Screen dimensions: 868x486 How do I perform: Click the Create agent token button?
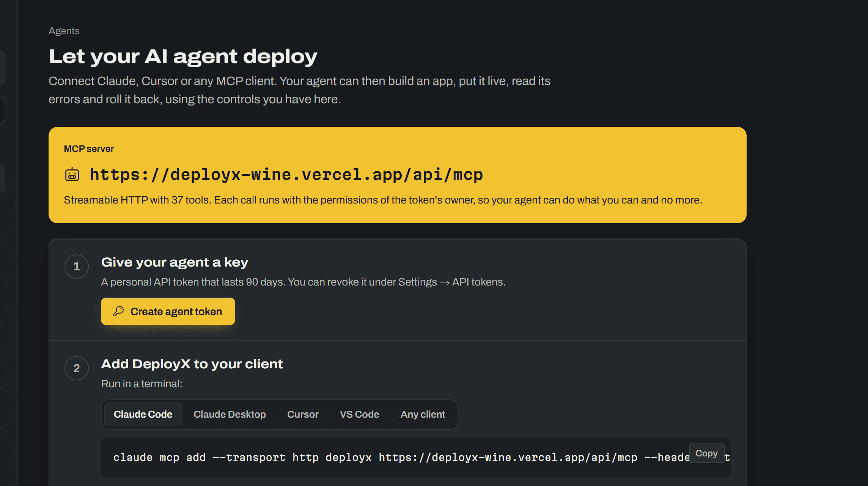(x=168, y=311)
